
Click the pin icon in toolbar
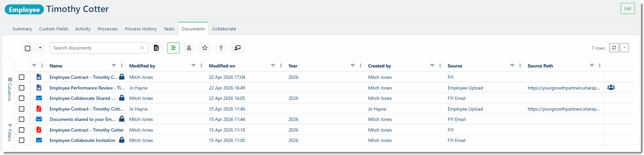[x=221, y=48]
